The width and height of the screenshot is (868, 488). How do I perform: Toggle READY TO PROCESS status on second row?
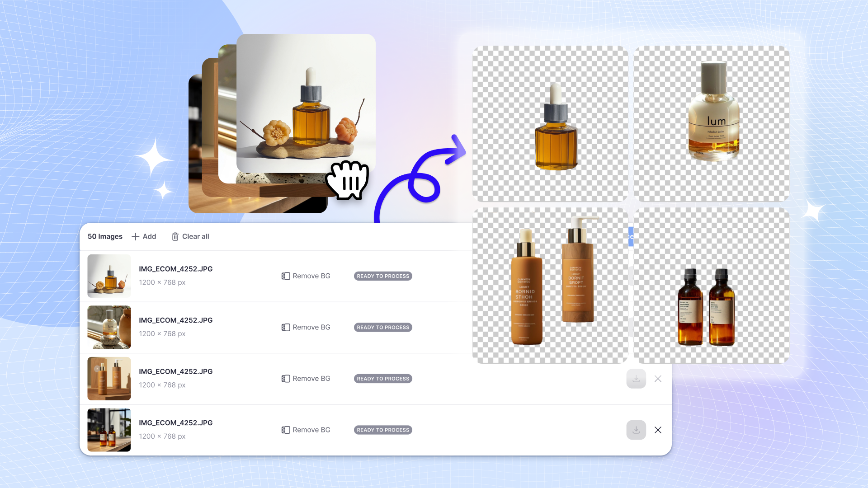[383, 327]
